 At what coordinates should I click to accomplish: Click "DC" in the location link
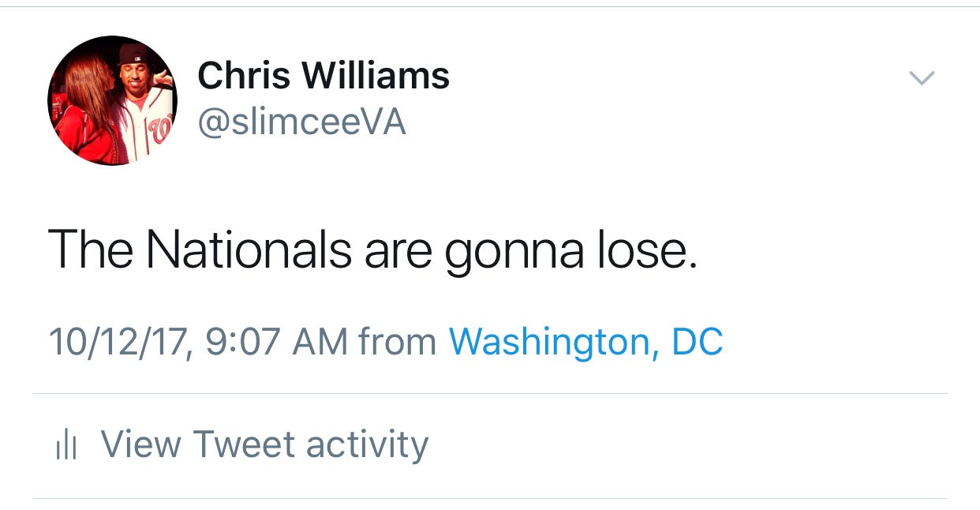tap(697, 342)
